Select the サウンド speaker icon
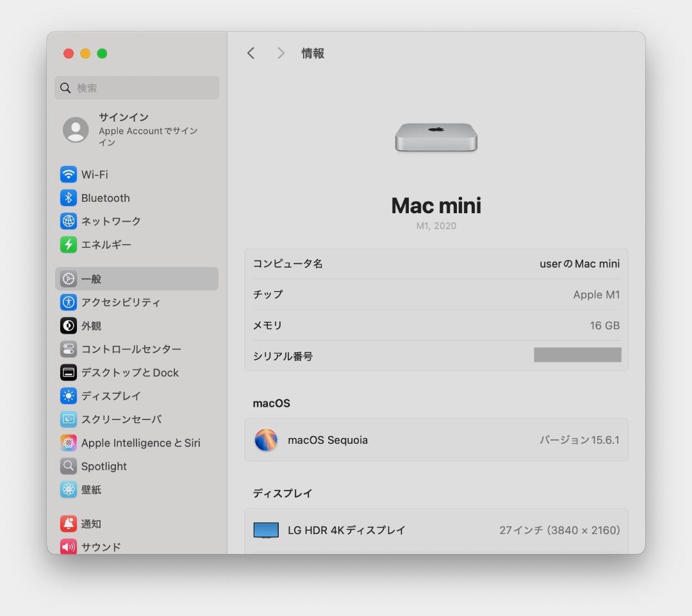692x616 pixels. pos(69,547)
